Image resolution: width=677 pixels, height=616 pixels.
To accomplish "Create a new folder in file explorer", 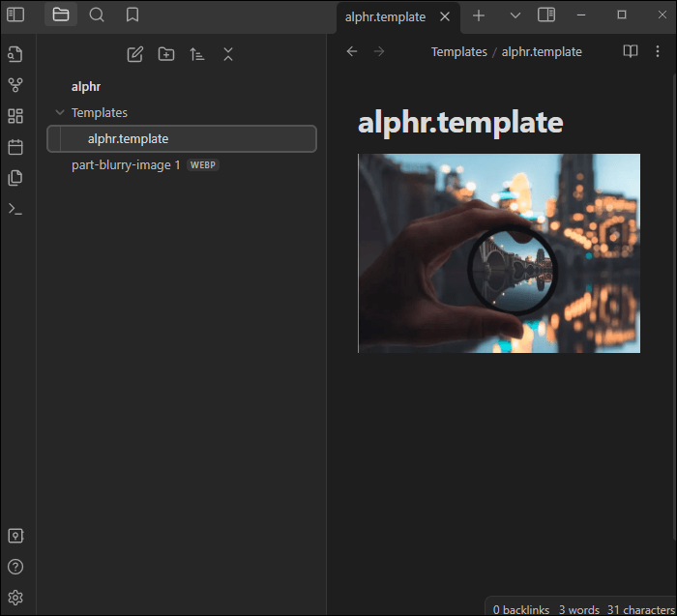I will (166, 54).
